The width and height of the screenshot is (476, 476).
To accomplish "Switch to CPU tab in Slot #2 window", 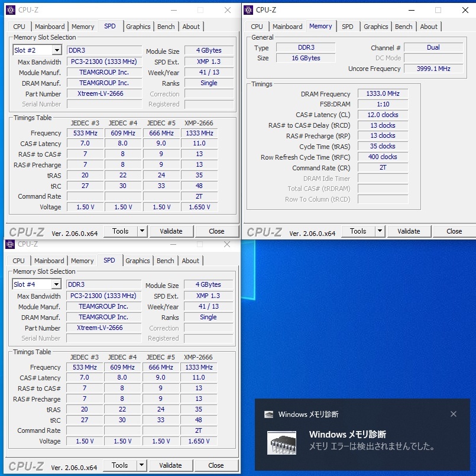I will (x=19, y=27).
